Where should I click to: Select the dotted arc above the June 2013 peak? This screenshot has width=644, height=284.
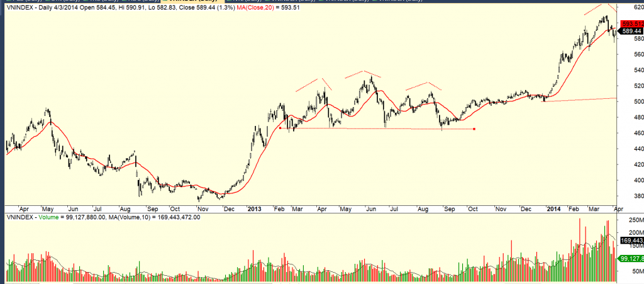coord(362,72)
